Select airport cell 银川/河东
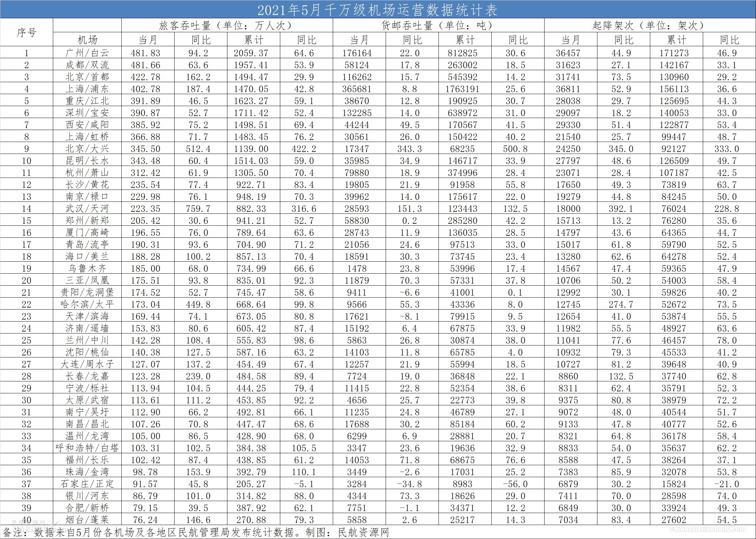Image resolution: width=756 pixels, height=539 pixels. tap(87, 496)
